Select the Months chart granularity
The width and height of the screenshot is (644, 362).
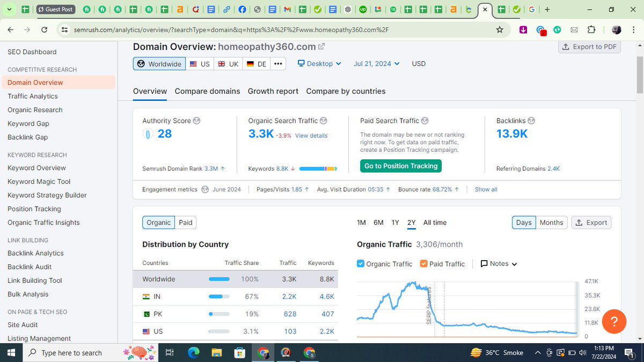pos(551,223)
